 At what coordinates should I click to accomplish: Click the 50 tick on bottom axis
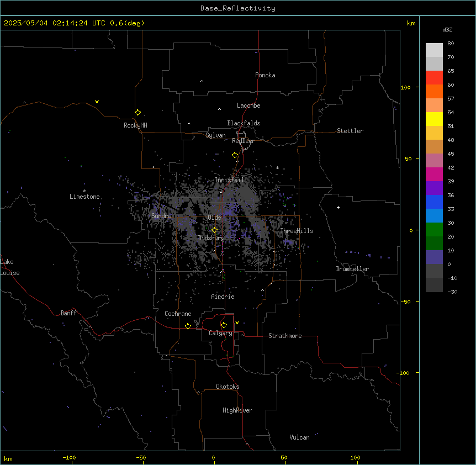tap(284, 458)
